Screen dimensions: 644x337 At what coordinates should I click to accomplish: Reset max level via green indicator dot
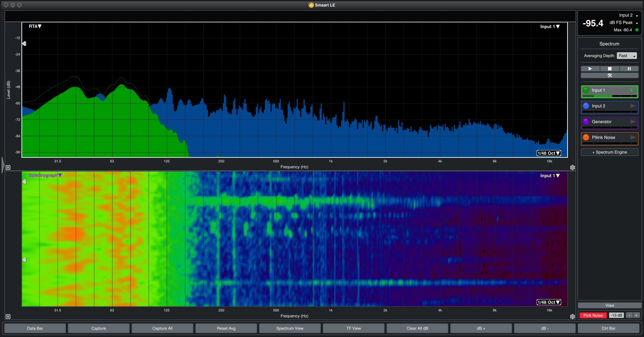(637, 30)
